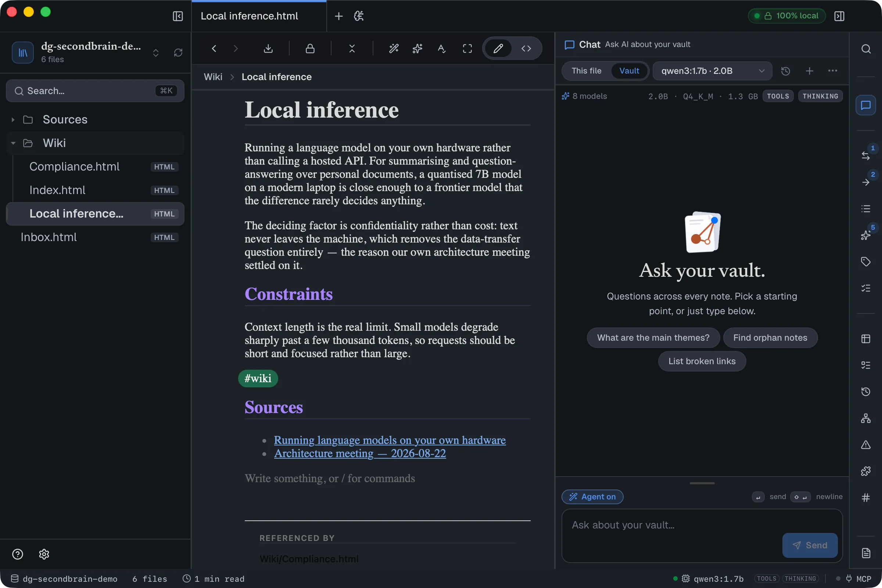The width and height of the screenshot is (882, 588).
Task: Open the search icon in right rail
Action: click(x=866, y=49)
